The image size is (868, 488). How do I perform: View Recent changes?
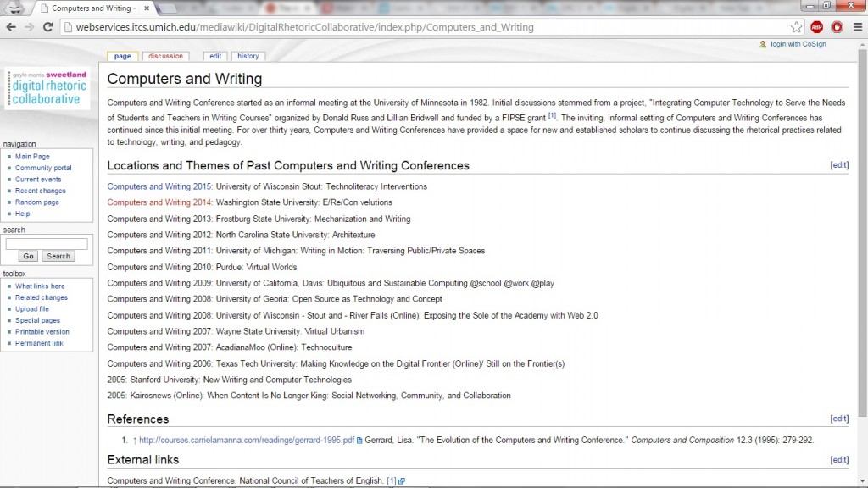[x=41, y=191]
